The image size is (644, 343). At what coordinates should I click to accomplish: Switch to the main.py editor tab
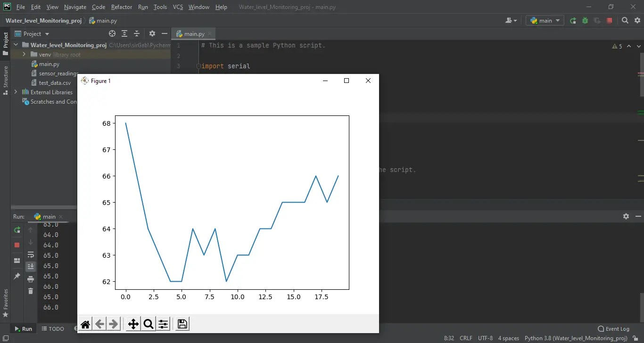tap(194, 33)
